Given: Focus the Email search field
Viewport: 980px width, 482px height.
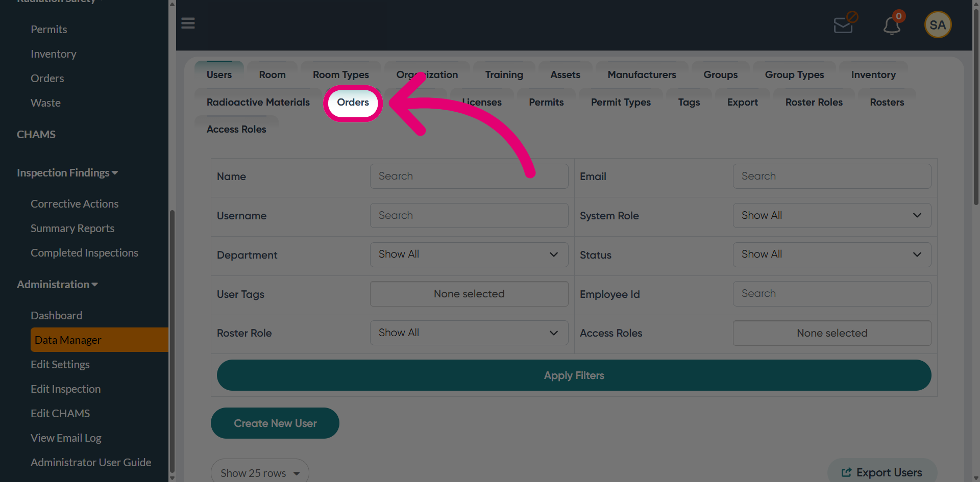Looking at the screenshot, I should click(x=832, y=176).
